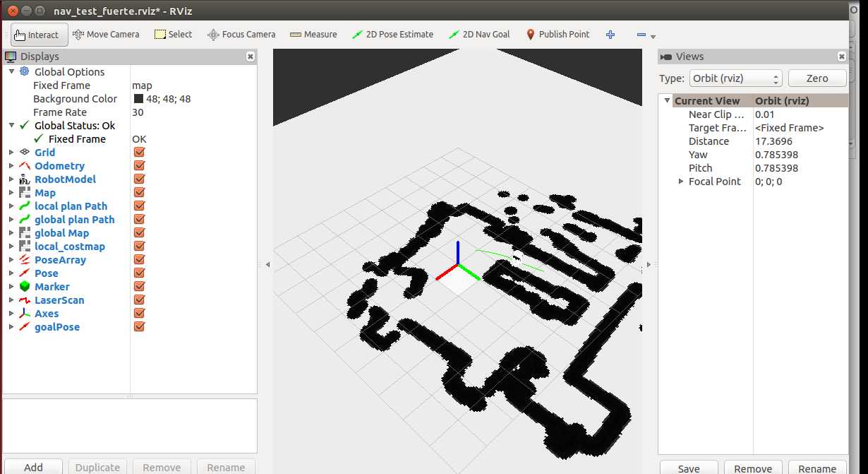Disable the LaserScan checkbox
Screen dimensions: 868x474
(x=139, y=300)
